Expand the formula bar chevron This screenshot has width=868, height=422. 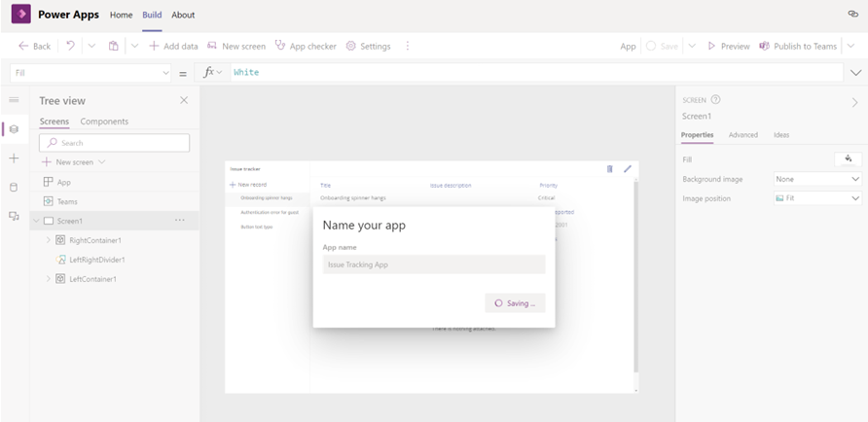click(855, 73)
